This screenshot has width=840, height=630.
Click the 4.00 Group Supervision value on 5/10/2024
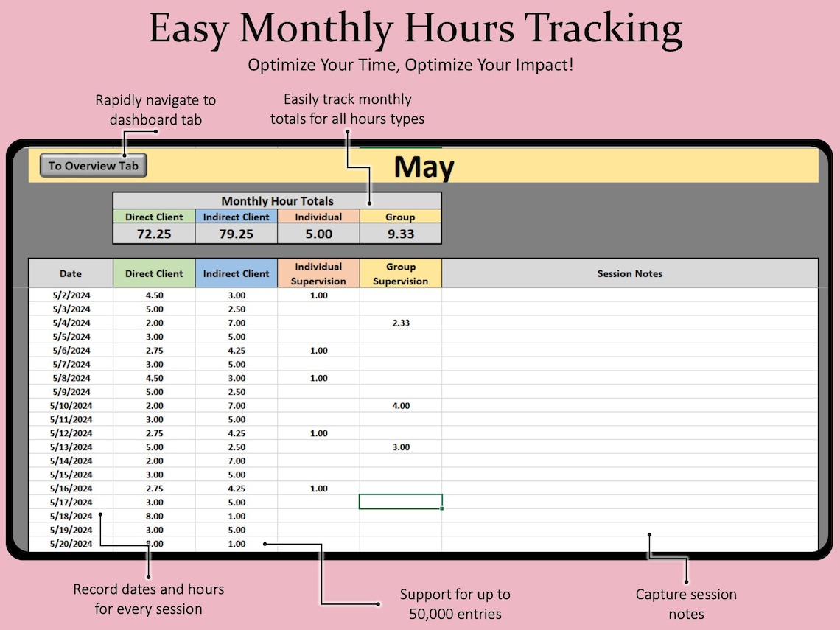[x=400, y=405]
